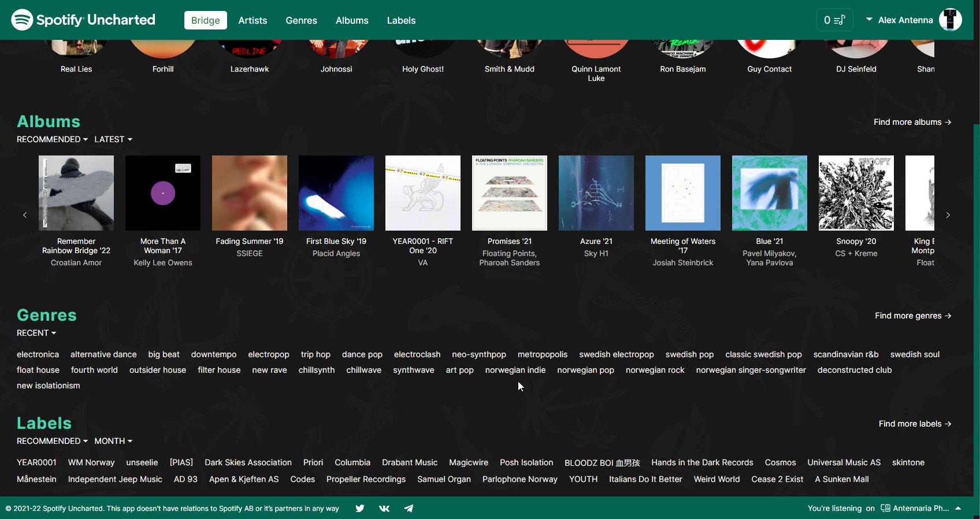Open Alex Antenna profile avatar

(x=951, y=20)
